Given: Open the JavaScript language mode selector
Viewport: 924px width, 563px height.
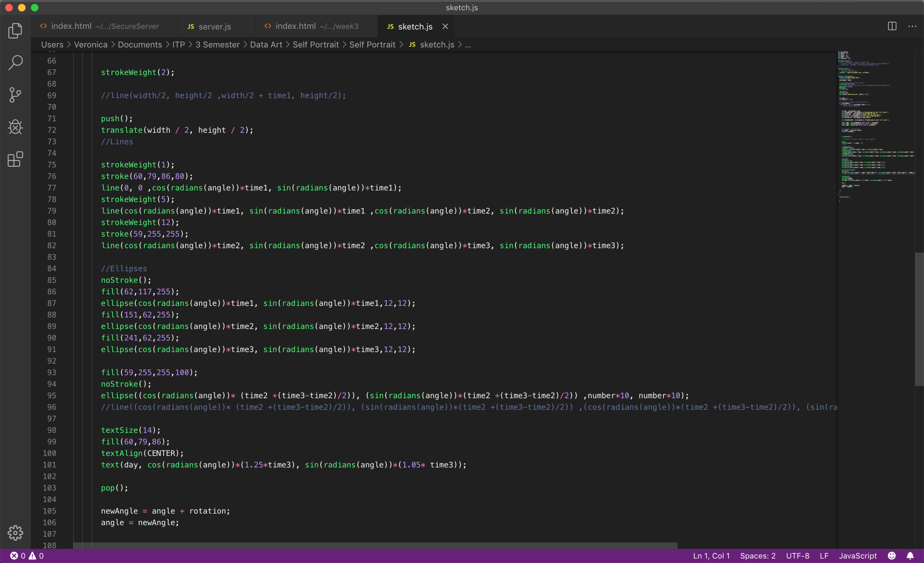Looking at the screenshot, I should coord(857,556).
